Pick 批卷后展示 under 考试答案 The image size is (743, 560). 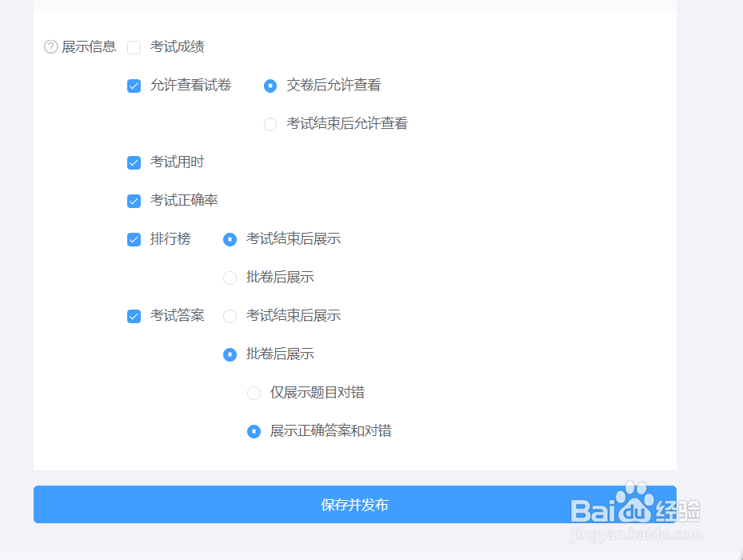tap(230, 354)
